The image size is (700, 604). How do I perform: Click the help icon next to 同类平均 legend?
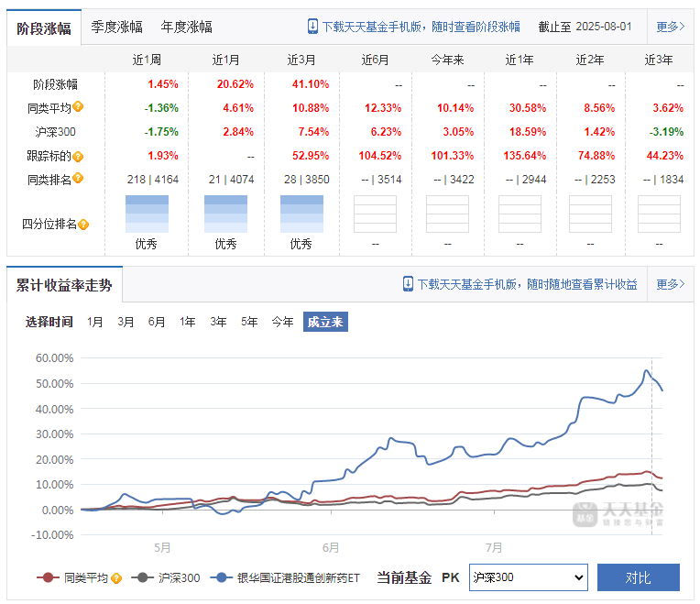point(116,578)
